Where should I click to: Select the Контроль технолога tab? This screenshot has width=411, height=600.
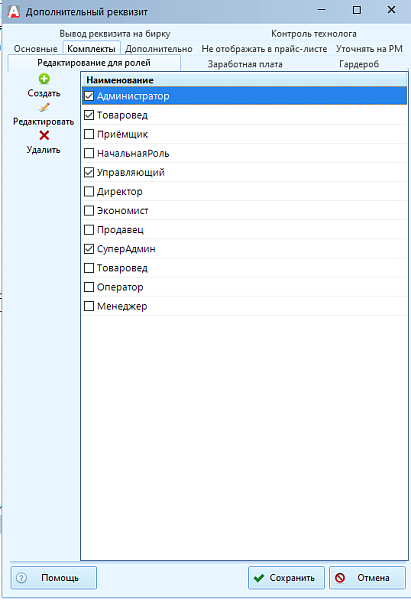pyautogui.click(x=314, y=34)
